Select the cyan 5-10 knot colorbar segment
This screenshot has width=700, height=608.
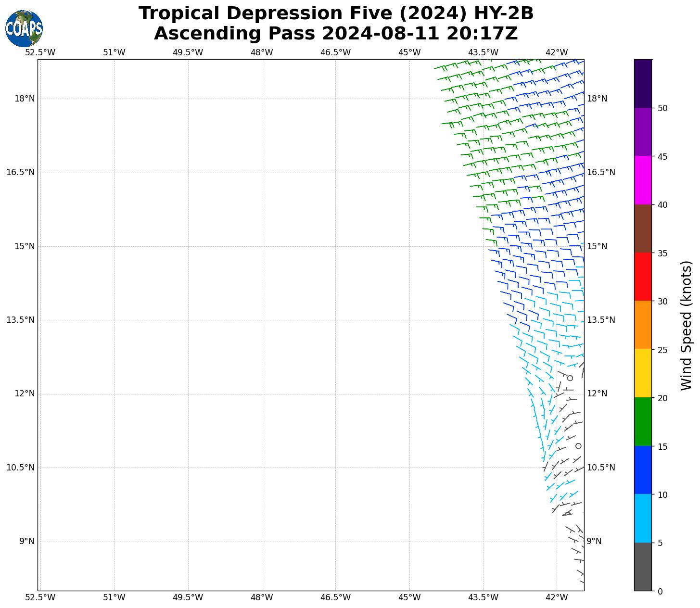pyautogui.click(x=643, y=518)
